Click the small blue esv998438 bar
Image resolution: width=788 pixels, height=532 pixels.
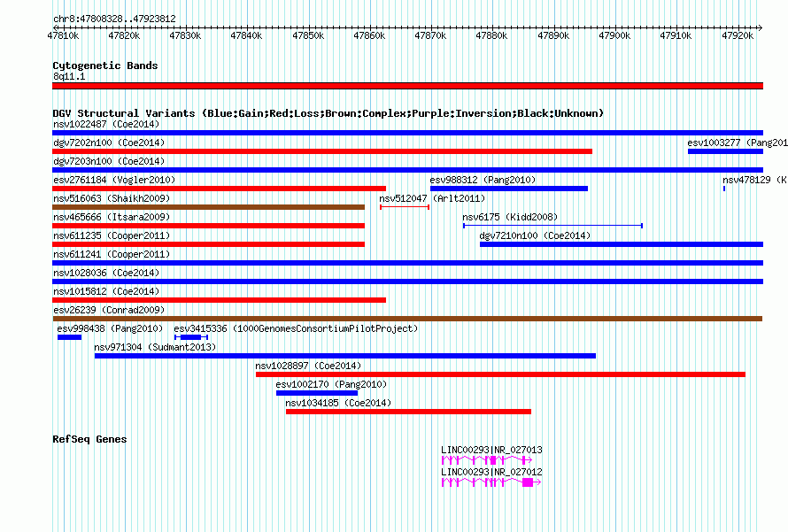tap(69, 337)
